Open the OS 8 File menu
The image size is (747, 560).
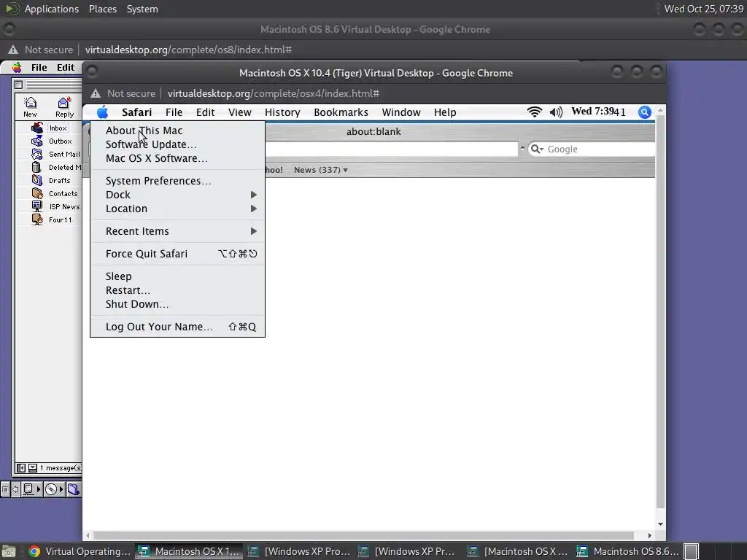39,68
